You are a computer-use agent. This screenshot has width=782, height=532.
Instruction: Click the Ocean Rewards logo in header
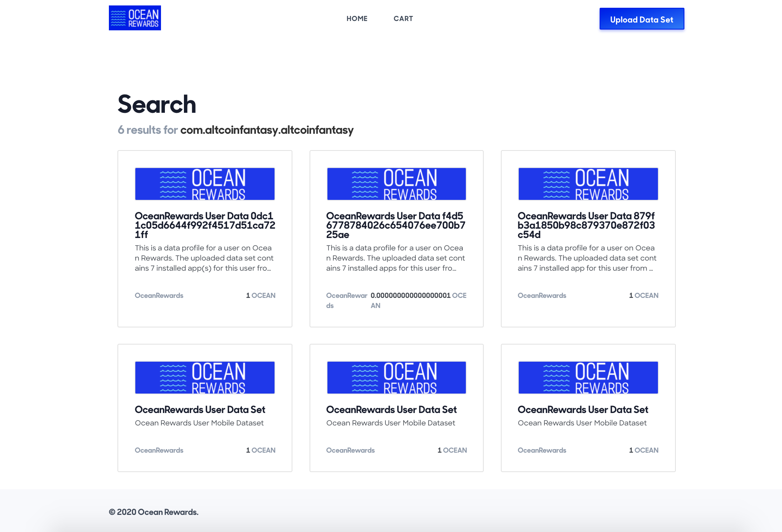coord(135,18)
